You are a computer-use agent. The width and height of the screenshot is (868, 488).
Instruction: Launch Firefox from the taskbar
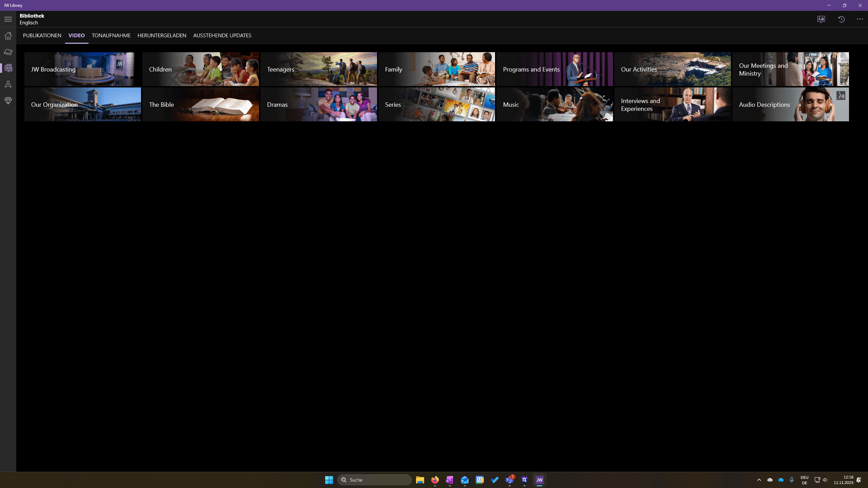click(x=435, y=480)
